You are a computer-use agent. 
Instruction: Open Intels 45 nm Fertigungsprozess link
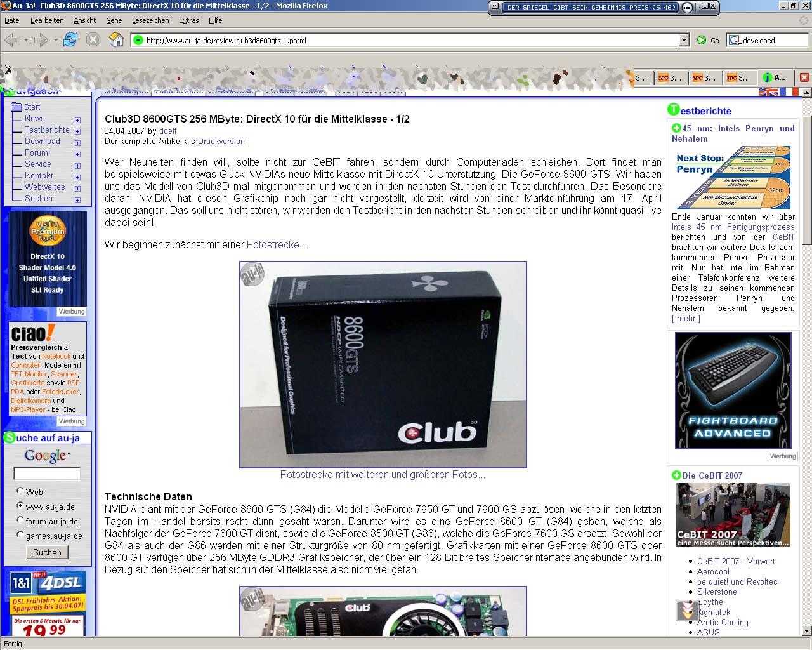(x=733, y=227)
